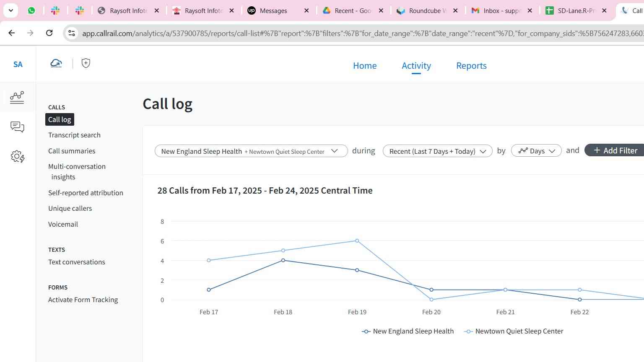Select the Activity navigation tab
This screenshot has width=644, height=362.
click(416, 66)
